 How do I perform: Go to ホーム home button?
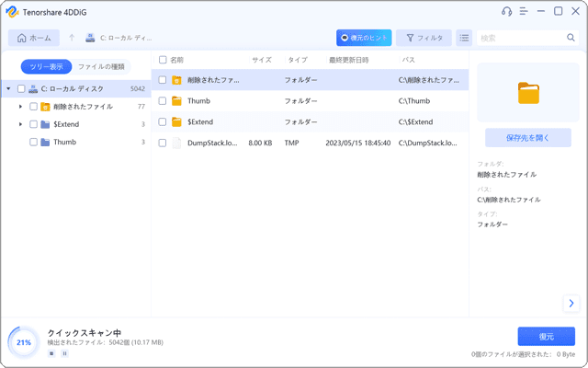(x=34, y=38)
